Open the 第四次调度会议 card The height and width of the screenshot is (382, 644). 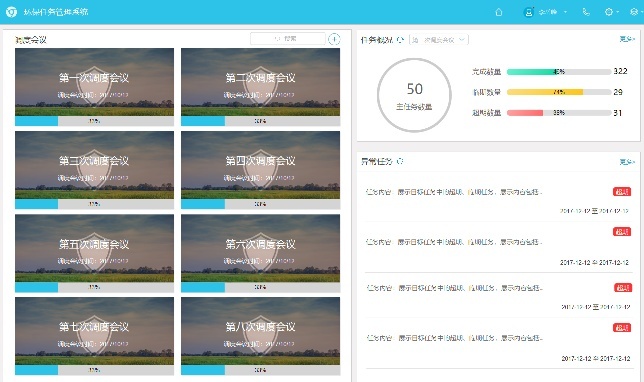(260, 170)
